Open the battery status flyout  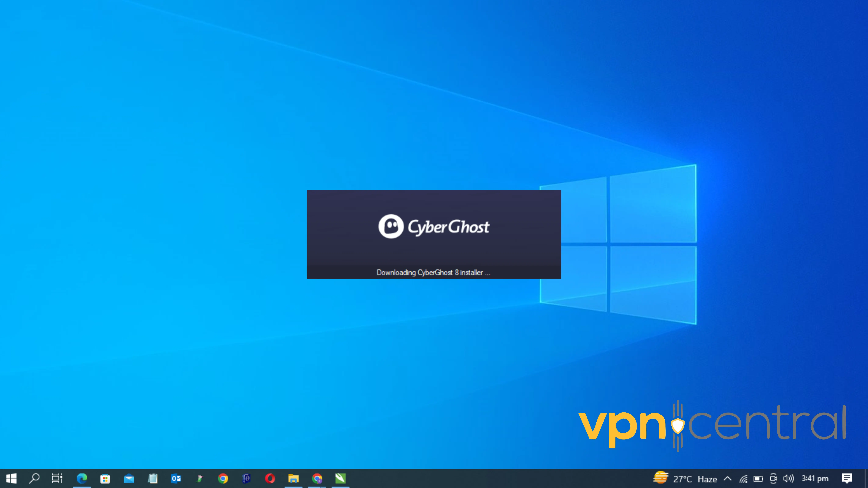(758, 479)
